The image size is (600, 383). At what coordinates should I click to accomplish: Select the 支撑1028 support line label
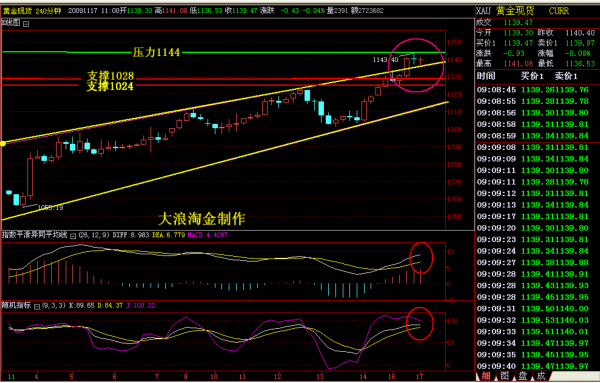pos(111,75)
